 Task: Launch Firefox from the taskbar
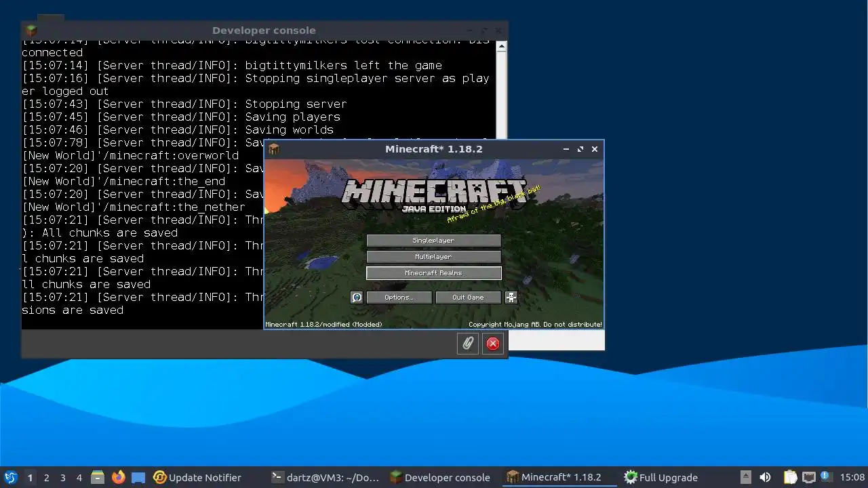click(x=119, y=477)
